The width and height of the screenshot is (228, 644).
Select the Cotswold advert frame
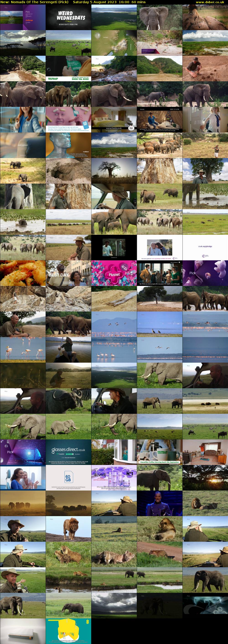click(x=23, y=145)
